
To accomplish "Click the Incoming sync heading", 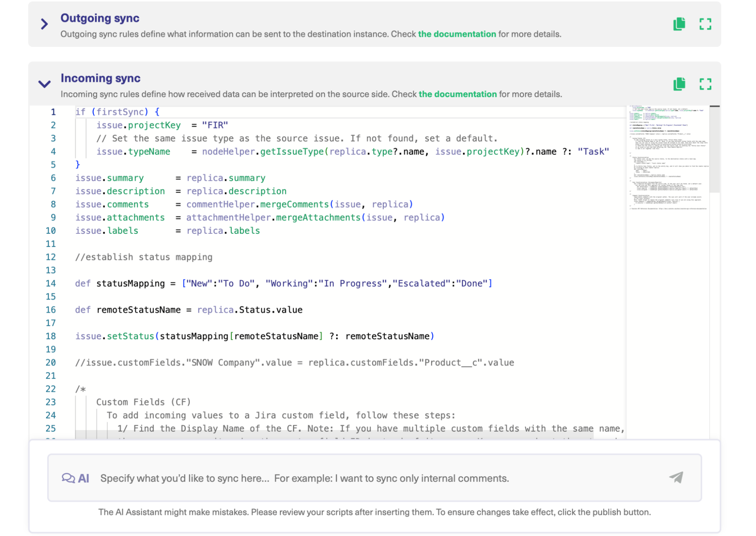I will point(100,78).
